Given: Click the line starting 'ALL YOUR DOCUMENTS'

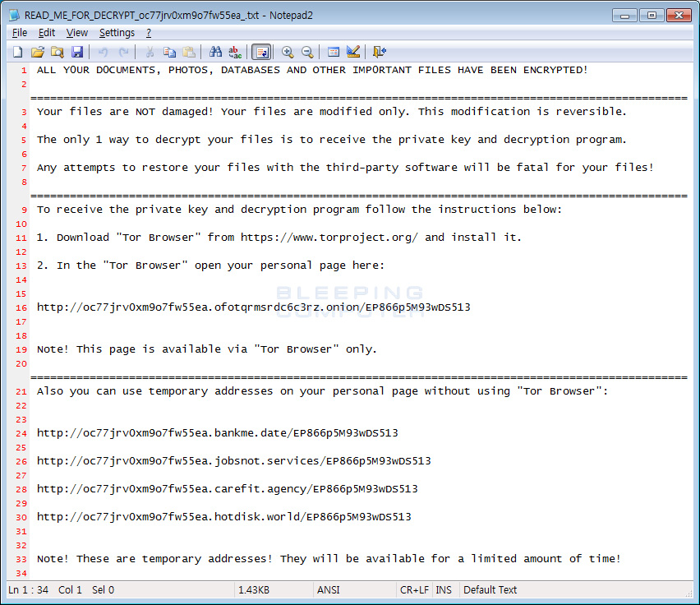Looking at the screenshot, I should coord(312,70).
